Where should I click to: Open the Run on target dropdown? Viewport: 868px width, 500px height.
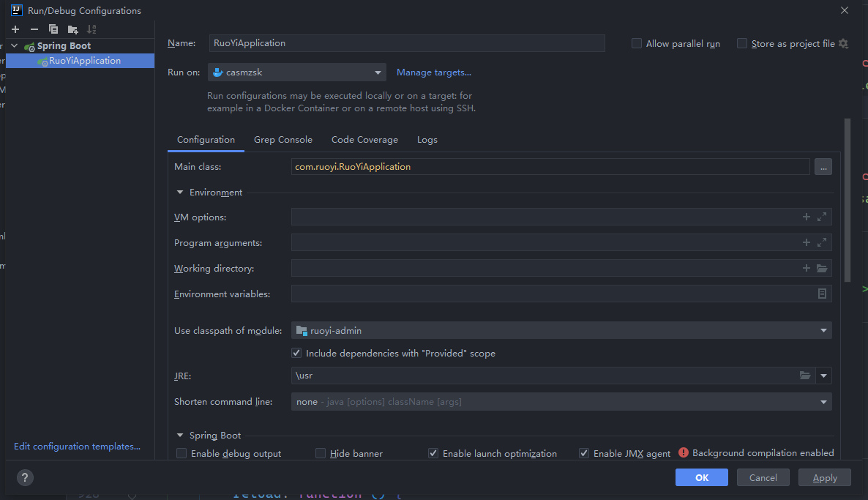(x=296, y=72)
